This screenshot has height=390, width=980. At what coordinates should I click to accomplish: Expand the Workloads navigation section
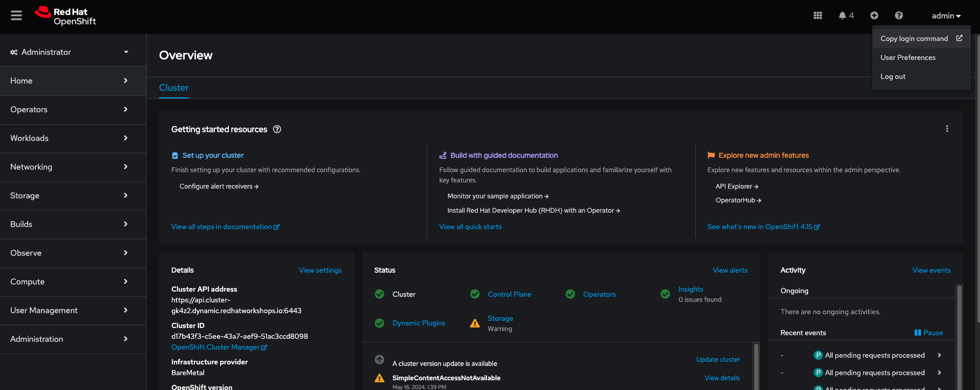point(73,138)
